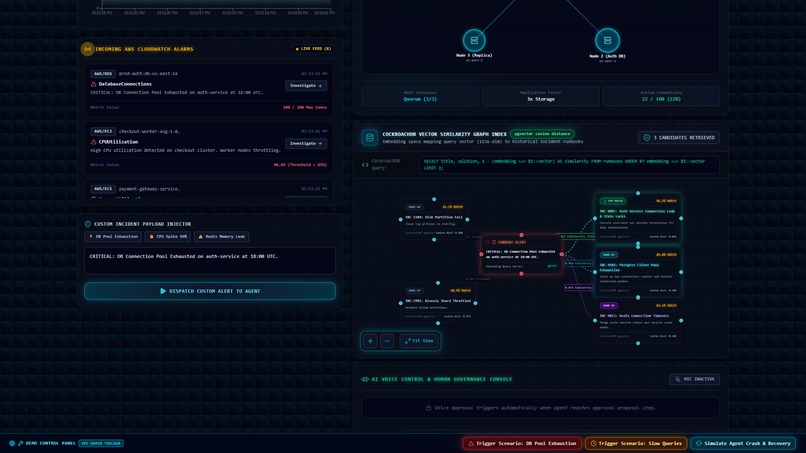The width and height of the screenshot is (806, 453).
Task: Select the Redis Connection Timeouts node
Action: coord(638,321)
